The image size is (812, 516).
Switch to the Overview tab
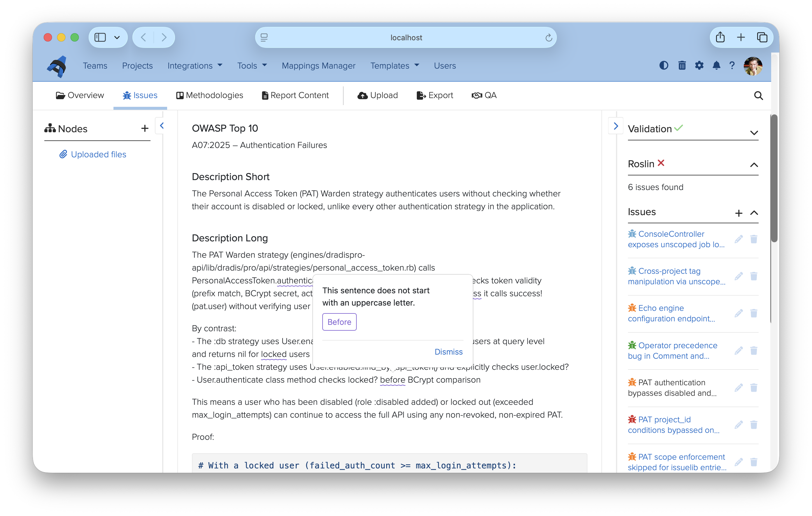pyautogui.click(x=80, y=95)
